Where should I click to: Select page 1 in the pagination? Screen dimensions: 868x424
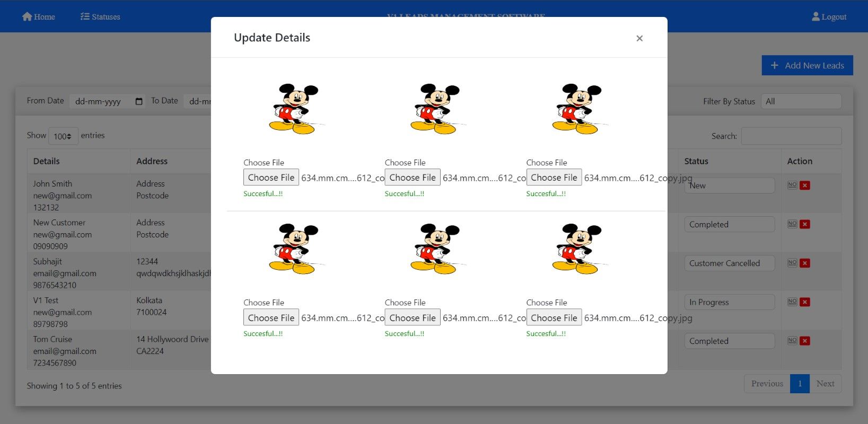[800, 384]
